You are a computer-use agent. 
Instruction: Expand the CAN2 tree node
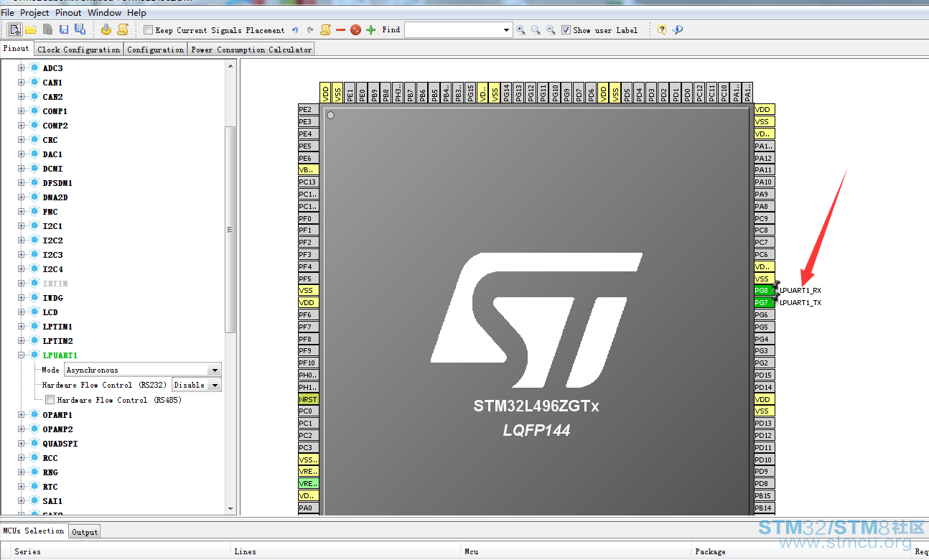22,97
